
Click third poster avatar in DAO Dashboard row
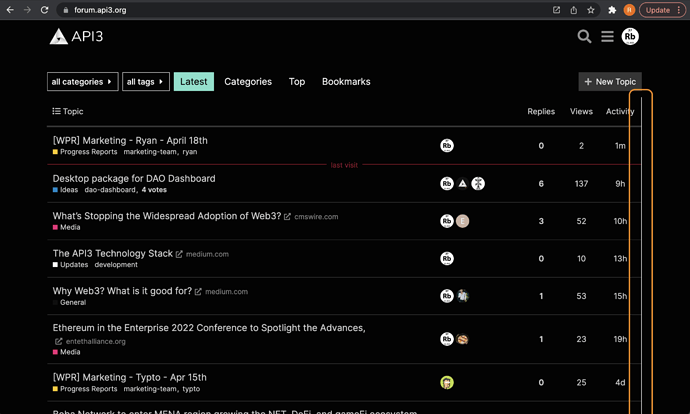coord(478,183)
